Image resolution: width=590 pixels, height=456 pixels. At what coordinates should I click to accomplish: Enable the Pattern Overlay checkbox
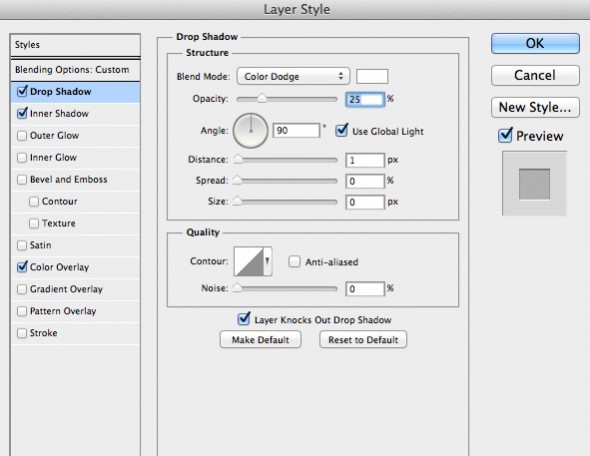(x=22, y=311)
